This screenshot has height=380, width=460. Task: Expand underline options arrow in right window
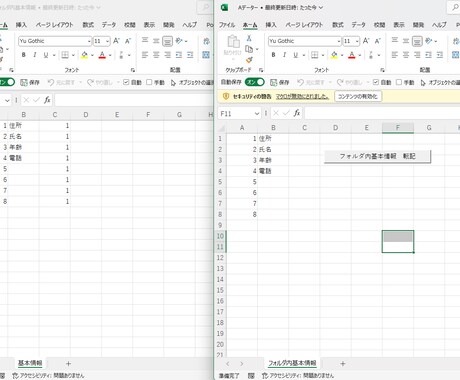pos(304,55)
